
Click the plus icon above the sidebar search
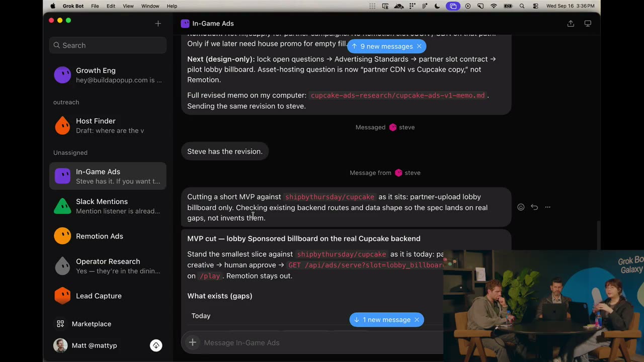[158, 24]
